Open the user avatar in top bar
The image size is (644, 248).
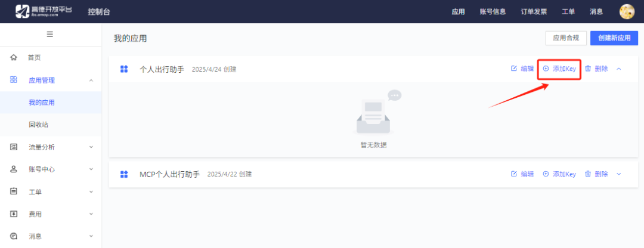pos(627,11)
